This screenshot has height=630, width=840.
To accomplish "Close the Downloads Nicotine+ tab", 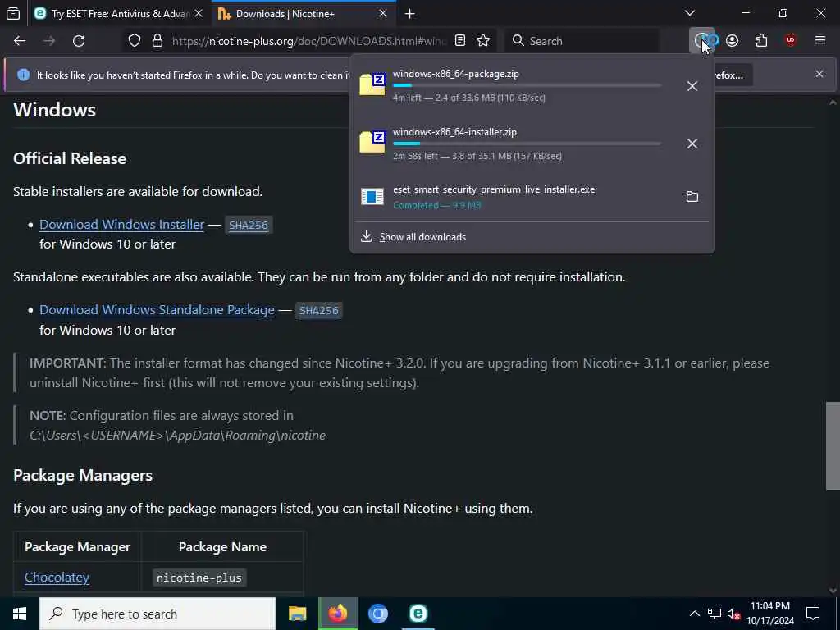I will (x=382, y=13).
